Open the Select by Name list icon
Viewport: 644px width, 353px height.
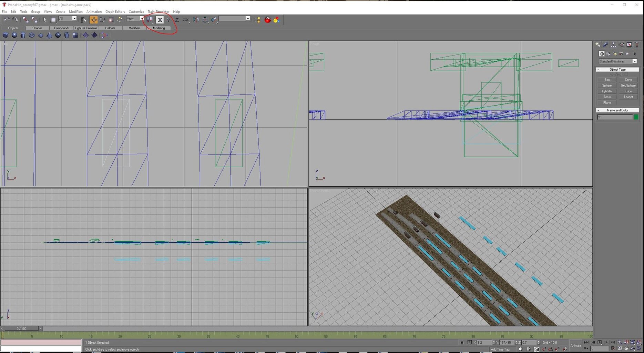(83, 20)
